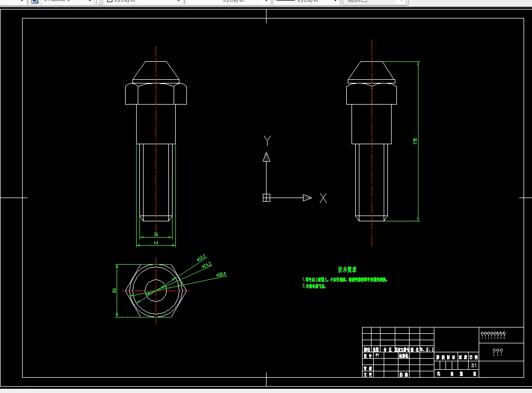Select the 签名 header in title block
Image resolution: width=532 pixels, height=393 pixels.
pyautogui.click(x=415, y=349)
